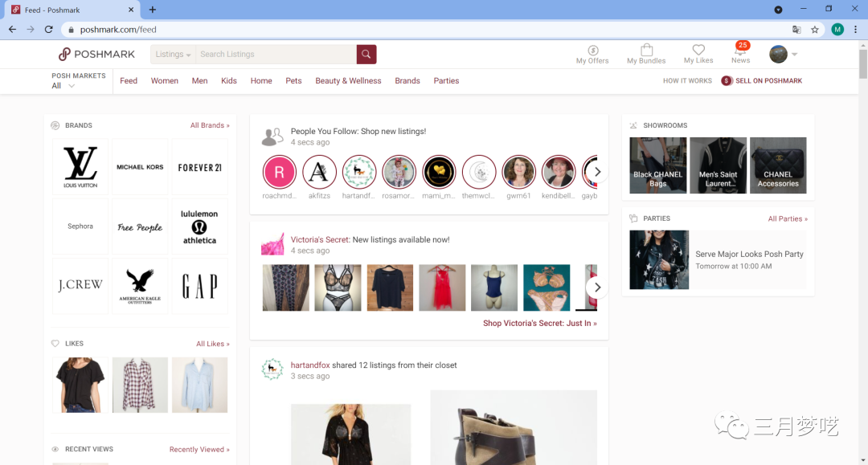This screenshot has height=465, width=868.
Task: Open the plaid shirt liked item
Action: pos(140,385)
